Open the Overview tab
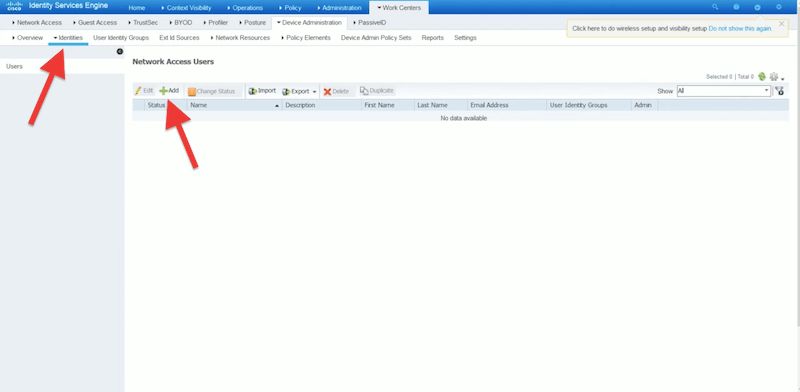Screen dimensions: 800x392 point(28,38)
